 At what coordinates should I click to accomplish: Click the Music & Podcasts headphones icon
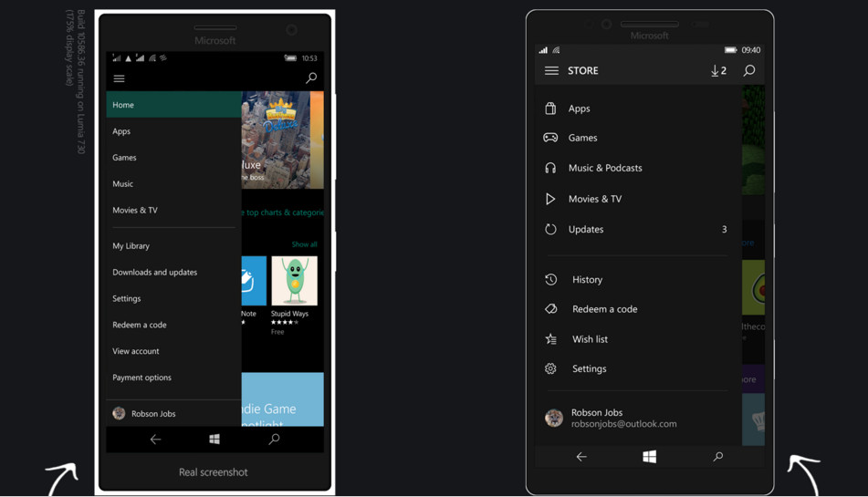(550, 168)
